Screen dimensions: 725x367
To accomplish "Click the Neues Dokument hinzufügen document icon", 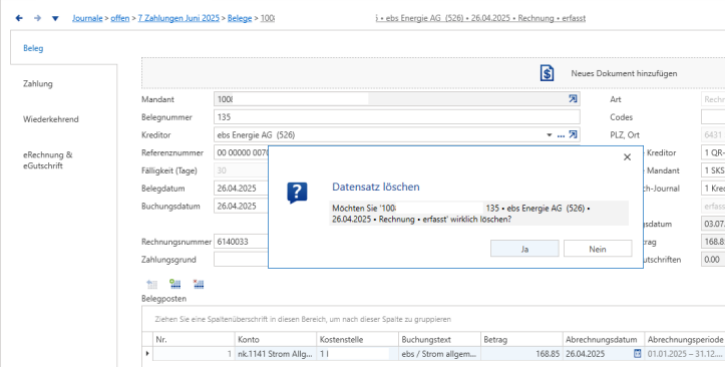I will (547, 73).
